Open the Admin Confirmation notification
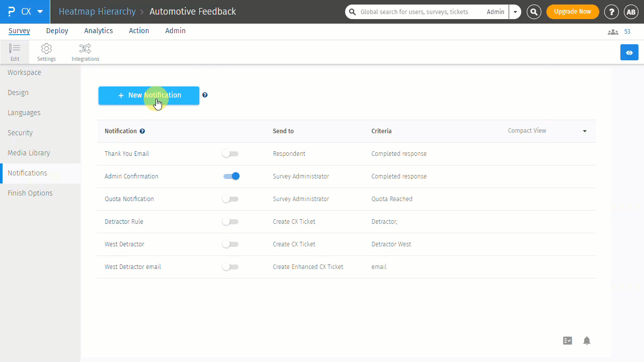 pyautogui.click(x=131, y=176)
